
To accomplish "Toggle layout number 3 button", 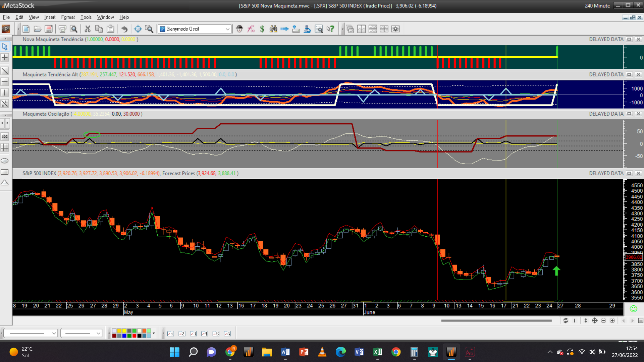I will 193,334.
